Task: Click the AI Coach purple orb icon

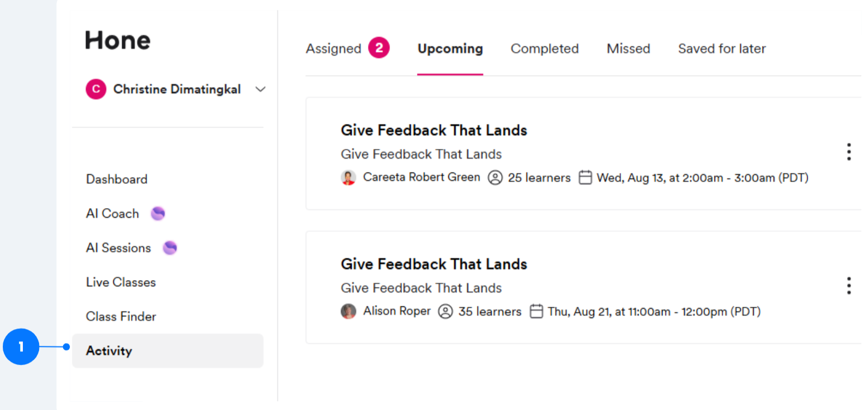Action: (158, 214)
